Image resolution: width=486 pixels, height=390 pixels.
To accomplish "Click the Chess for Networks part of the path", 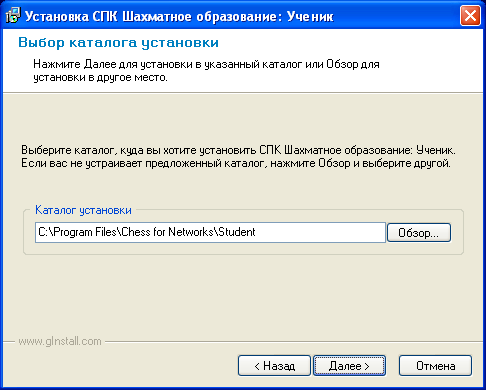I will click(167, 232).
